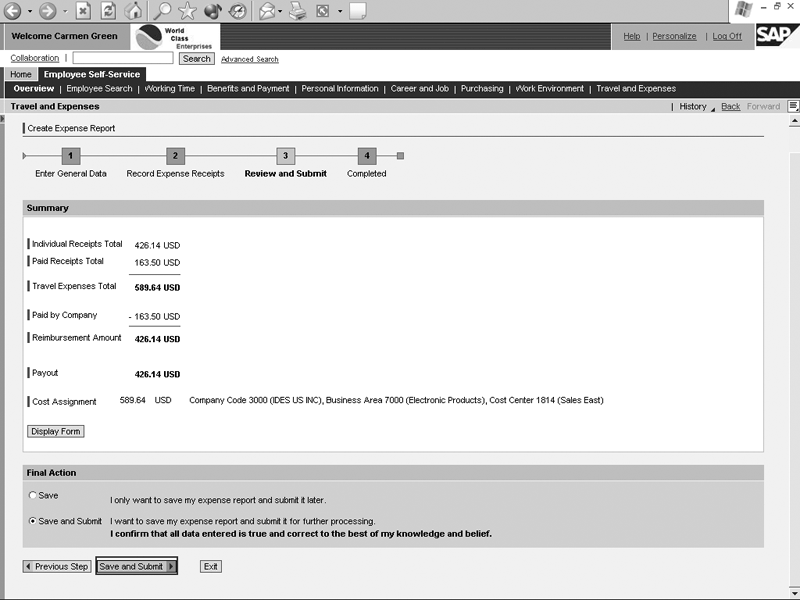Open the Media globe-and-note icon

pyautogui.click(x=213, y=10)
